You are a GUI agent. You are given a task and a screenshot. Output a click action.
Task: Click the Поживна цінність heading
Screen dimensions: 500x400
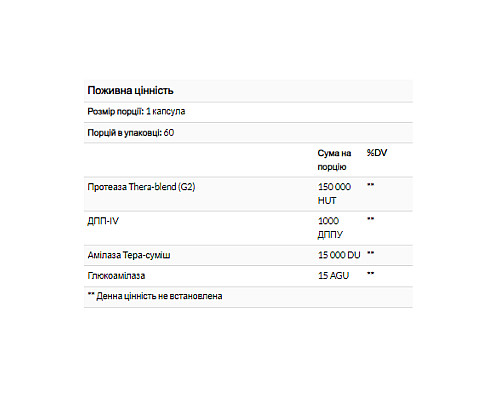130,91
